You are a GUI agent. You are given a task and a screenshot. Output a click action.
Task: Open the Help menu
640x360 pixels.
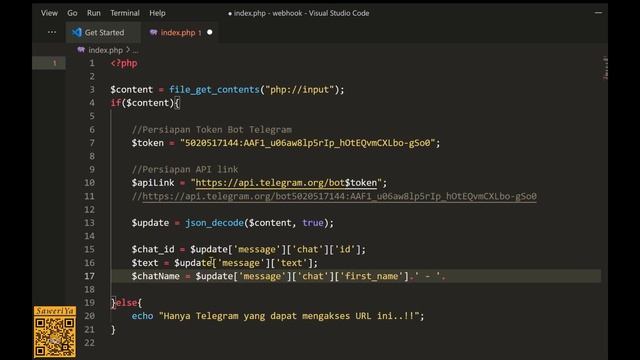click(157, 13)
